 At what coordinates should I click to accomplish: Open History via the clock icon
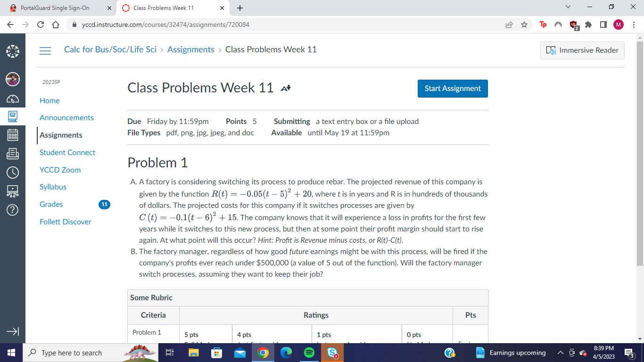(13, 172)
